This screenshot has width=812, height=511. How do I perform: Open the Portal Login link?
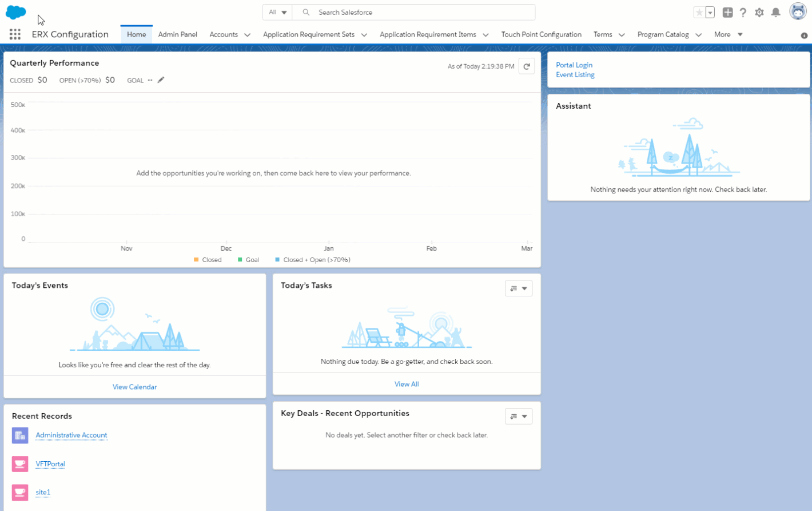click(x=574, y=65)
